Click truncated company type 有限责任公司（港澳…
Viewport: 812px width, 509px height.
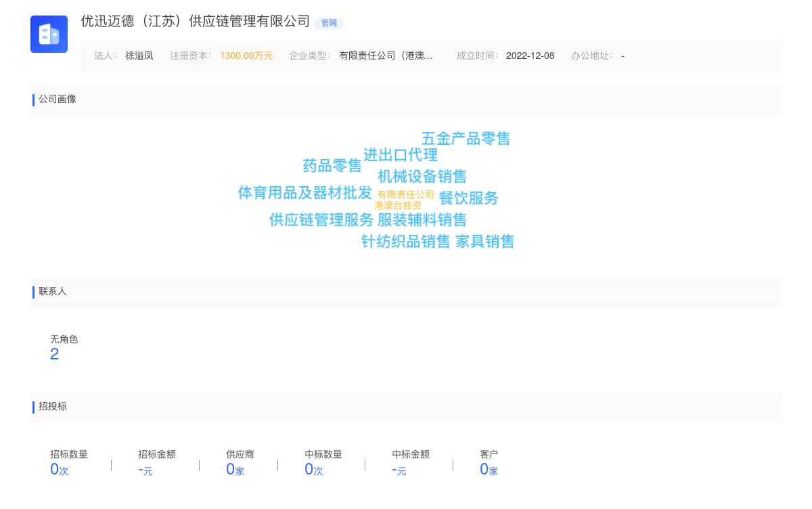pyautogui.click(x=386, y=56)
